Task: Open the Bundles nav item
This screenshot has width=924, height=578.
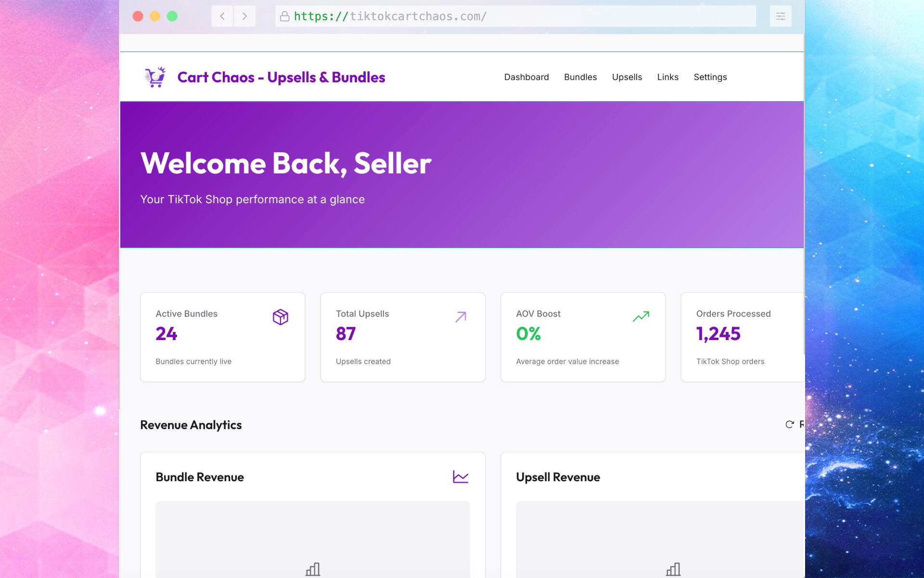Action: coord(580,77)
